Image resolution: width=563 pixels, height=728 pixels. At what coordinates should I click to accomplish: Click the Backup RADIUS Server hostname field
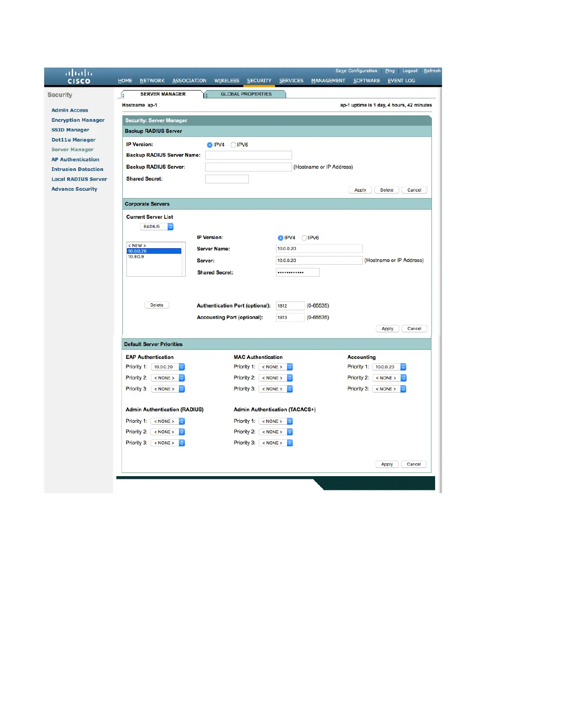(248, 167)
